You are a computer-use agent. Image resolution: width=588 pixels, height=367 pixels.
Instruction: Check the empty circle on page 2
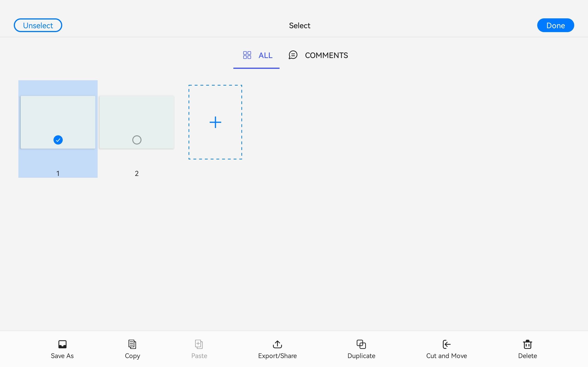[x=137, y=140]
